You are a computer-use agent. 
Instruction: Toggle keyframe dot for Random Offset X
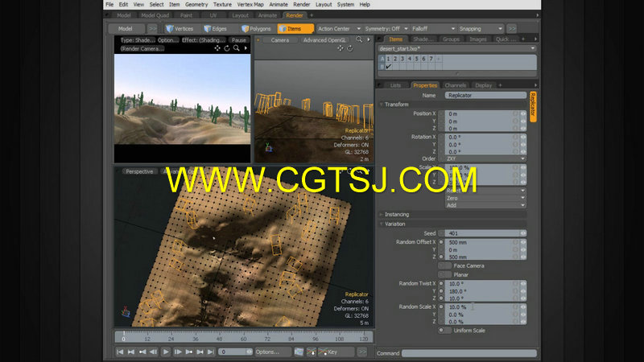click(x=441, y=242)
